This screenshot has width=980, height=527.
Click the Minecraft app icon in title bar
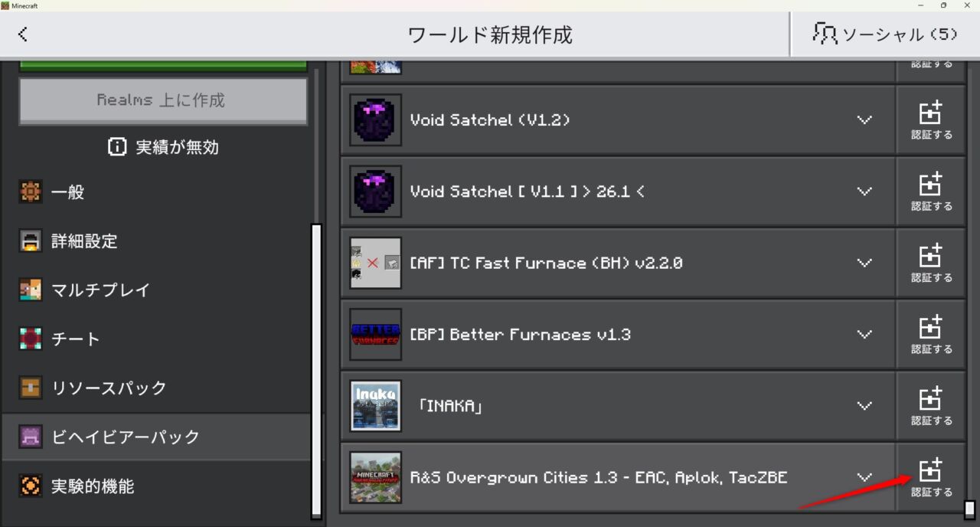pyautogui.click(x=5, y=5)
